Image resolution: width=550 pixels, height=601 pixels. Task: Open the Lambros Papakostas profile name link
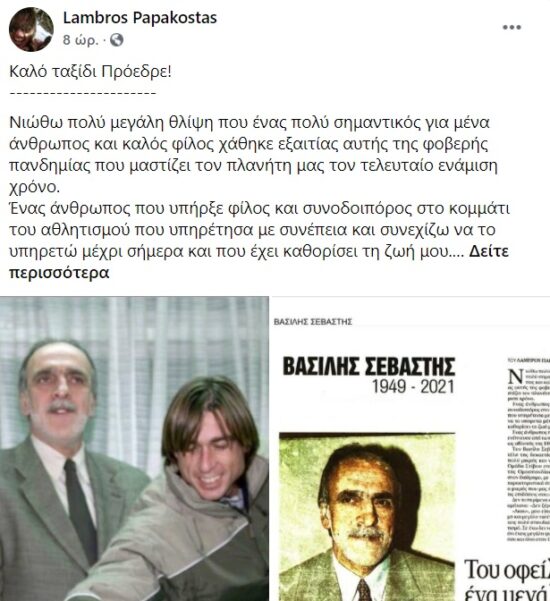click(140, 18)
